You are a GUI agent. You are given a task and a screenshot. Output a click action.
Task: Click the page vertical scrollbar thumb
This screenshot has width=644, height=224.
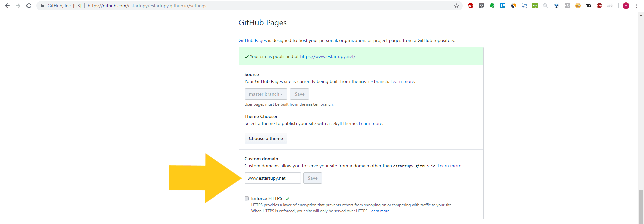(641, 207)
